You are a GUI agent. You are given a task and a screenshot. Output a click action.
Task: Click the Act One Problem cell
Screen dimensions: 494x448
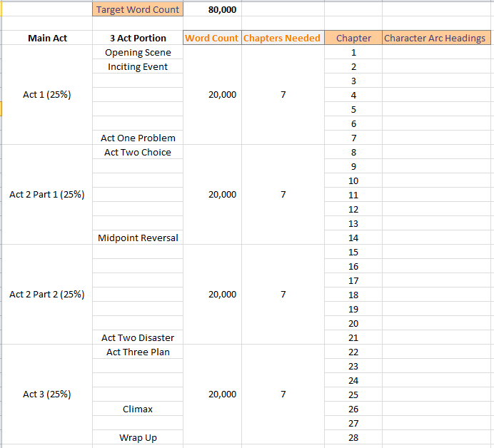[x=138, y=138]
